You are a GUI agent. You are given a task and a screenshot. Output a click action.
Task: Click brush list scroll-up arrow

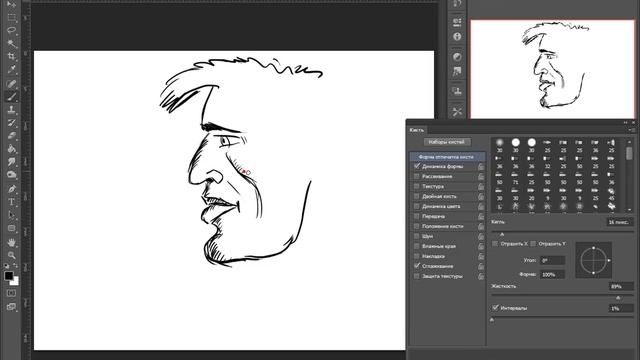(x=629, y=142)
